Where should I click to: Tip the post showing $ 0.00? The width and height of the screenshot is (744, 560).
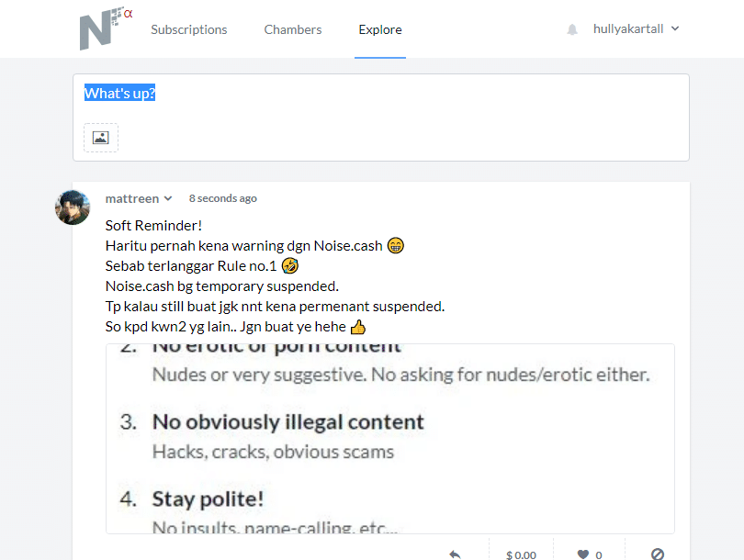point(521,554)
